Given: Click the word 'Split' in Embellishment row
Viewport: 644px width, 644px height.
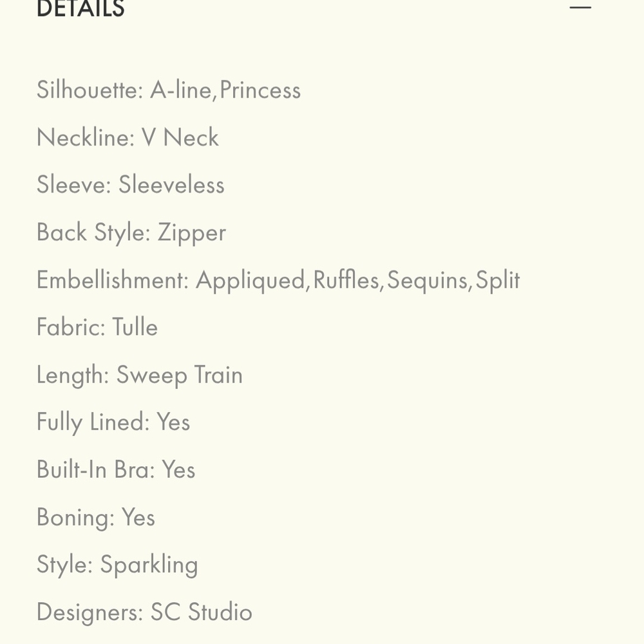Looking at the screenshot, I should pos(498,280).
